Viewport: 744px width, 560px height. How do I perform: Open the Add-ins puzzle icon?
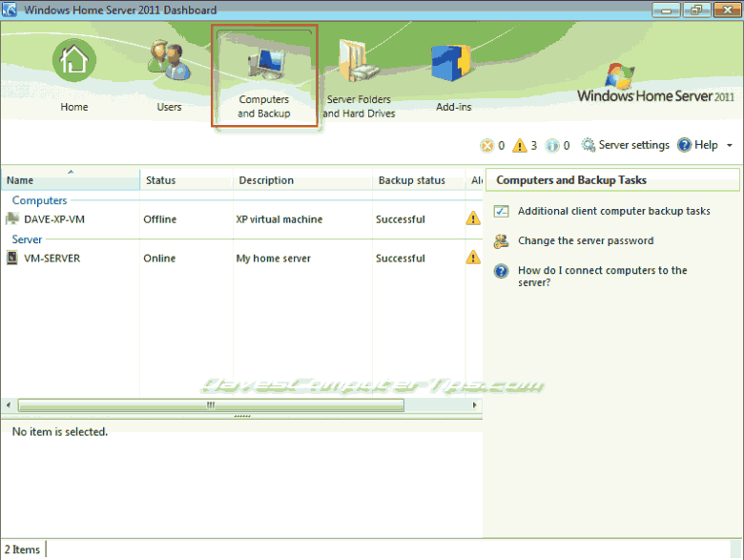point(451,62)
